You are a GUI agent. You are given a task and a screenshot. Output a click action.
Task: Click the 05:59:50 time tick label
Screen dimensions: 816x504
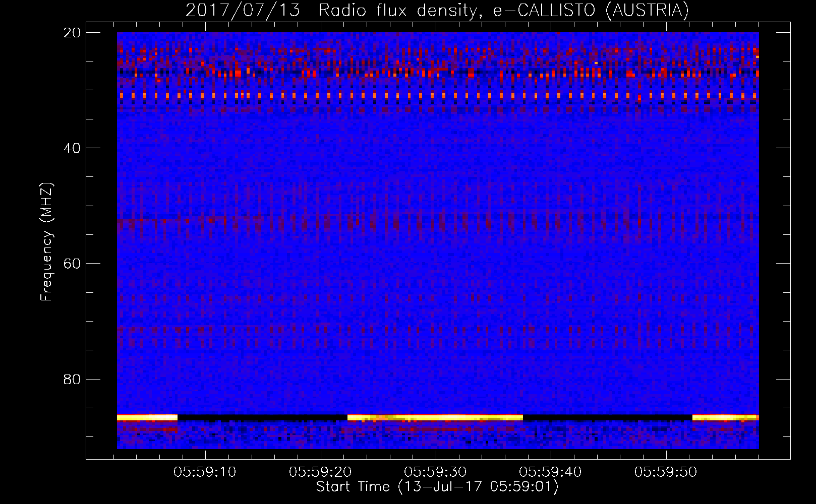tap(666, 472)
